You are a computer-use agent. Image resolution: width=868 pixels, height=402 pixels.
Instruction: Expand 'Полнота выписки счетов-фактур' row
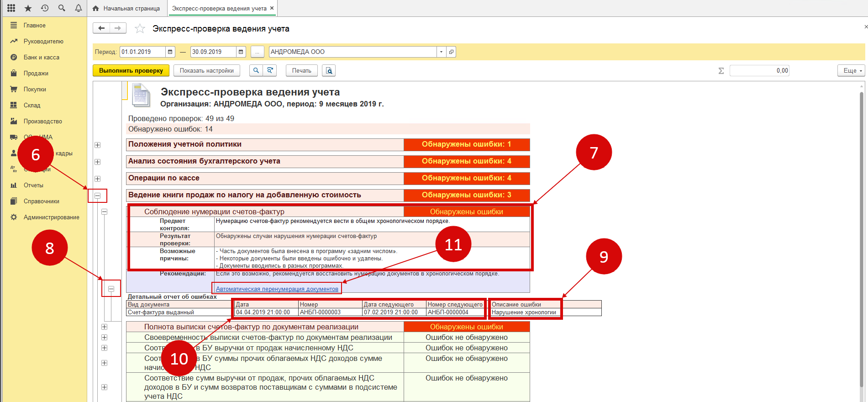[104, 327]
